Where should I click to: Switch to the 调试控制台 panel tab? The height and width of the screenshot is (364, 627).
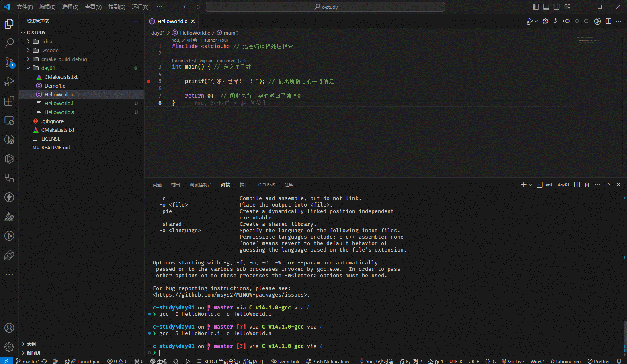201,185
